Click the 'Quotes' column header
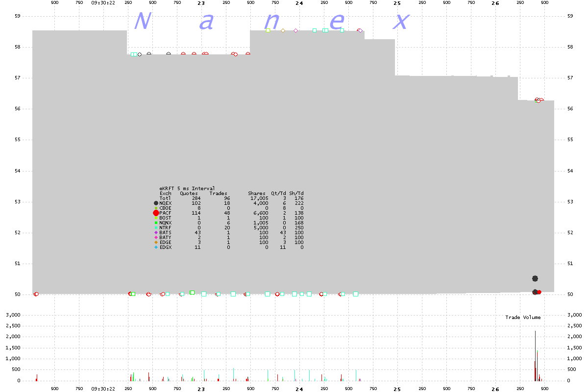 pos(189,193)
